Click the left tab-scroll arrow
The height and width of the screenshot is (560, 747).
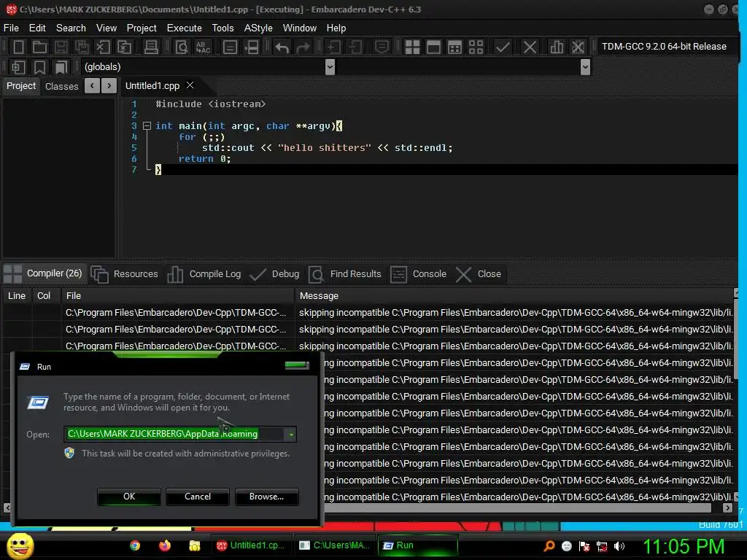click(x=92, y=86)
